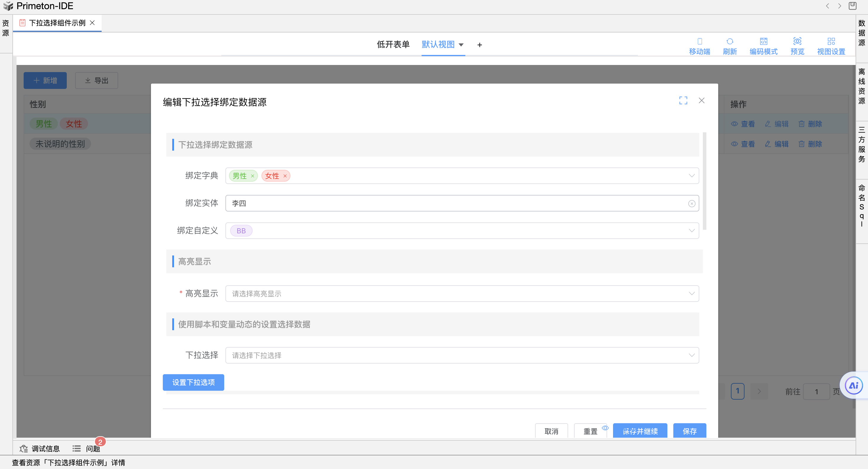Toggle the eye icon beside 重置 button

[605, 428]
